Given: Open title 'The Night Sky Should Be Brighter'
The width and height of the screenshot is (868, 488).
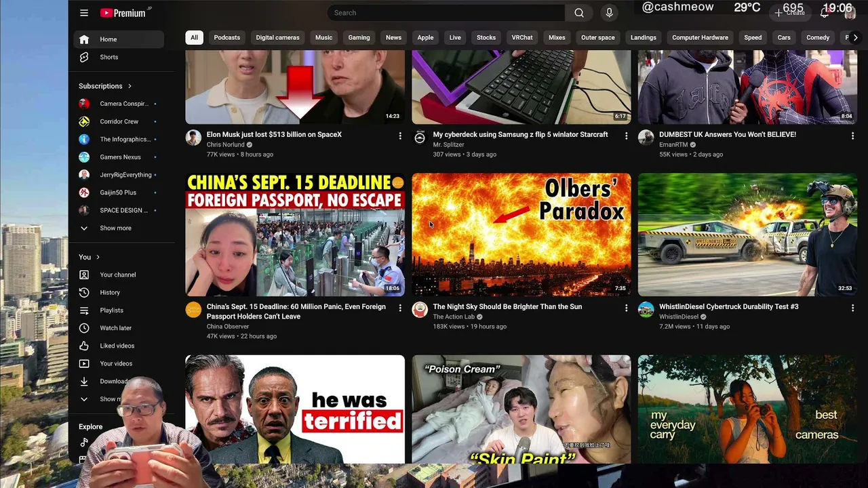Looking at the screenshot, I should click(507, 306).
